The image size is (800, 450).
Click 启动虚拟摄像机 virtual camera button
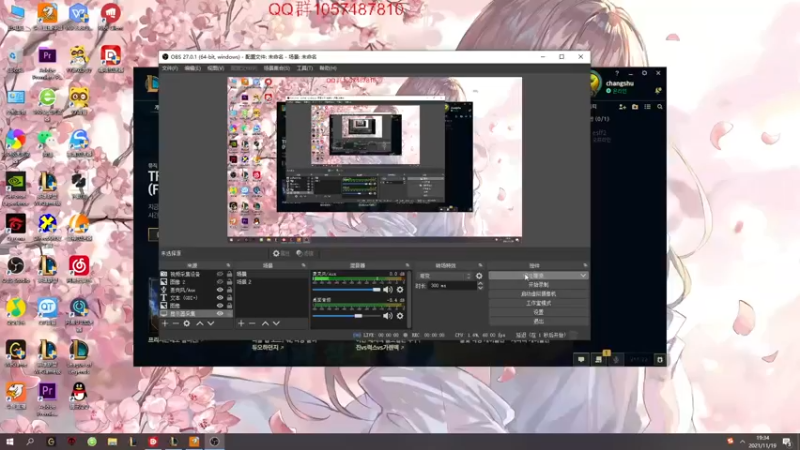click(x=538, y=294)
